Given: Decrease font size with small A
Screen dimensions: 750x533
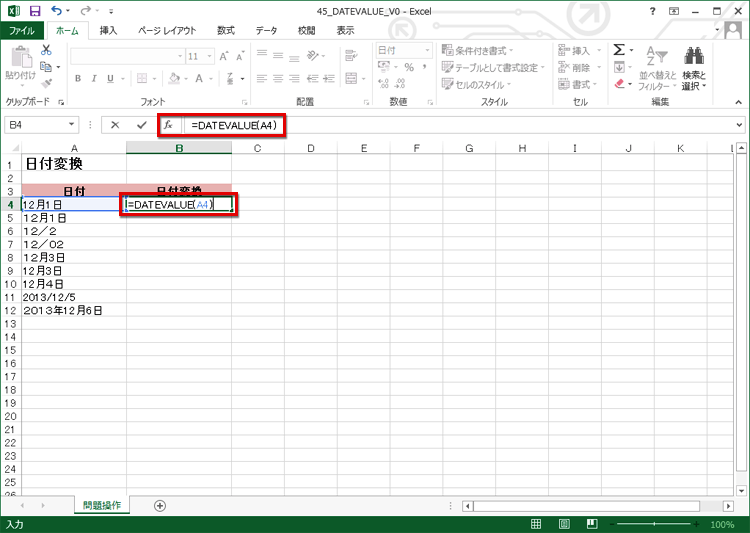Looking at the screenshot, I should coord(240,56).
